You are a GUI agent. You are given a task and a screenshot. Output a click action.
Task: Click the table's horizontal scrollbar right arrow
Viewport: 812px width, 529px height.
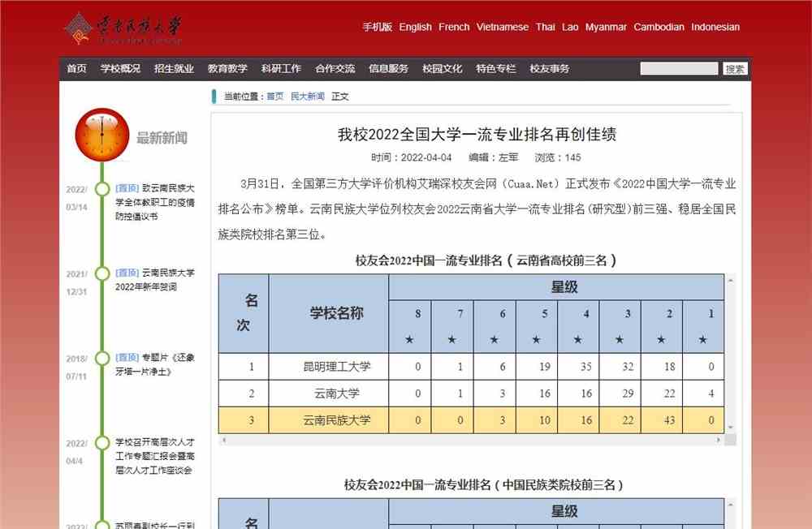tap(719, 440)
